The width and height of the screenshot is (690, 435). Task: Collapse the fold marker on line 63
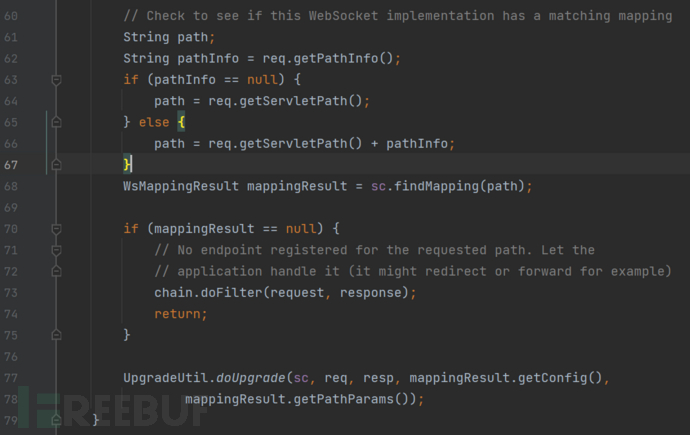57,80
